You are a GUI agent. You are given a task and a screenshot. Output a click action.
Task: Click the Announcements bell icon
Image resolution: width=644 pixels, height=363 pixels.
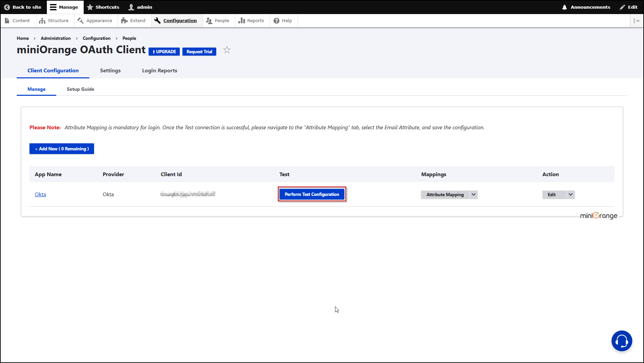click(x=565, y=7)
